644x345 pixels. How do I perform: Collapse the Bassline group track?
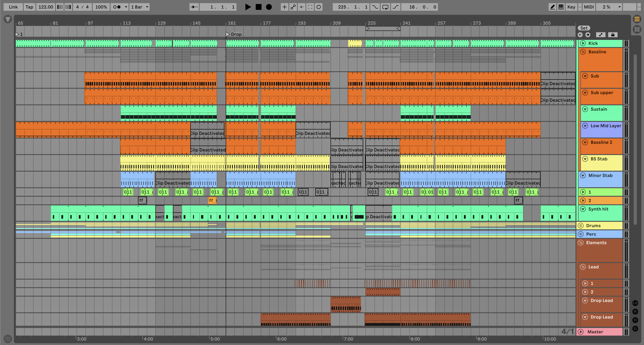click(583, 52)
